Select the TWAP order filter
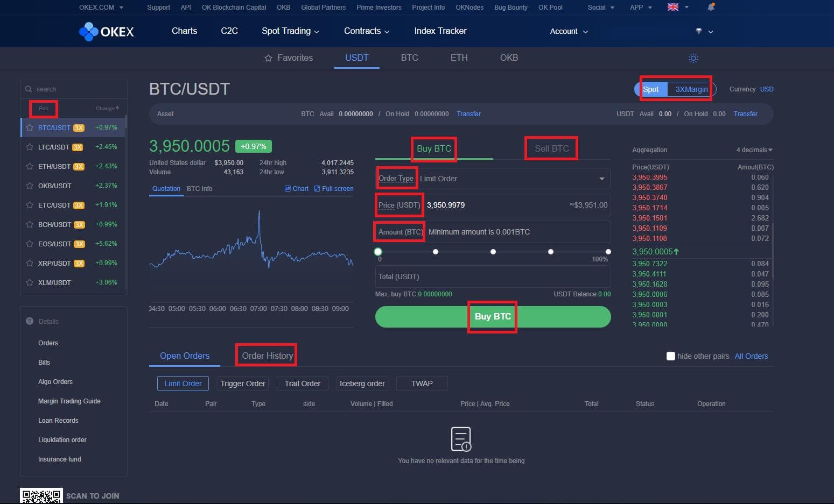The width and height of the screenshot is (834, 504). click(422, 384)
